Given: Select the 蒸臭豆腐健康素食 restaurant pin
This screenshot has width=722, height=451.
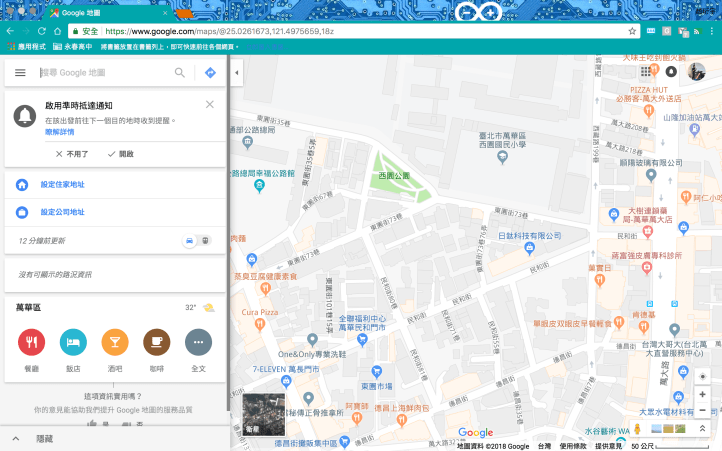Looking at the screenshot, I should tap(265, 289).
